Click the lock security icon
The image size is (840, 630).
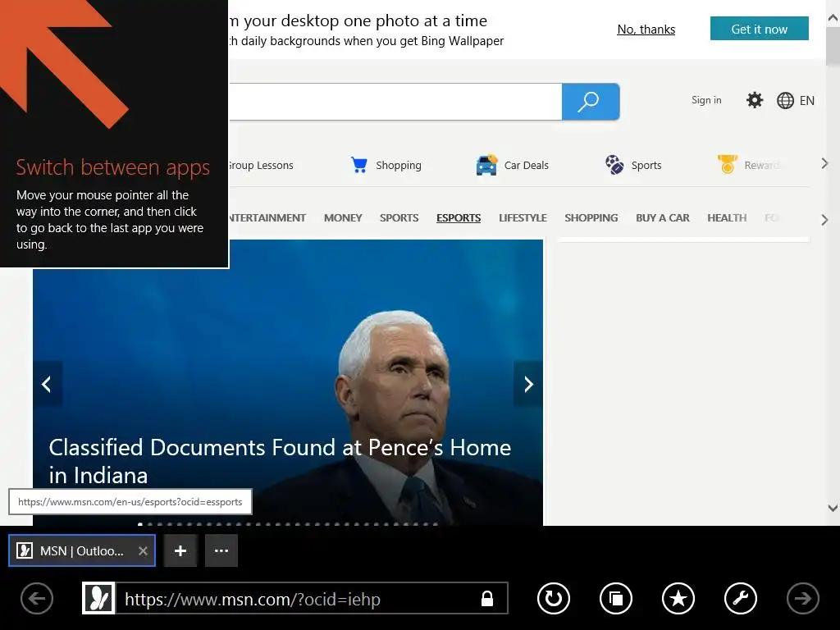pyautogui.click(x=487, y=598)
